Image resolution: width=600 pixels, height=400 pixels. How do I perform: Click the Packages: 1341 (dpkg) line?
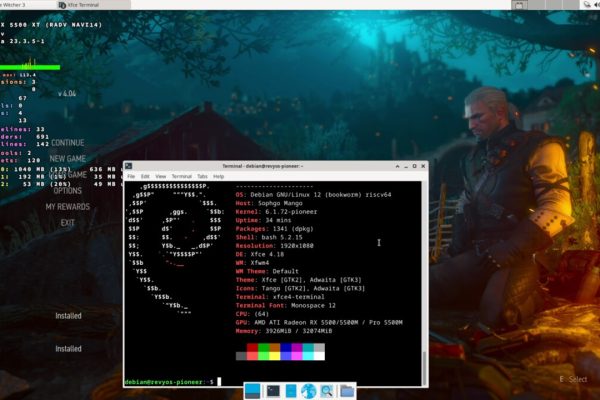(x=274, y=229)
